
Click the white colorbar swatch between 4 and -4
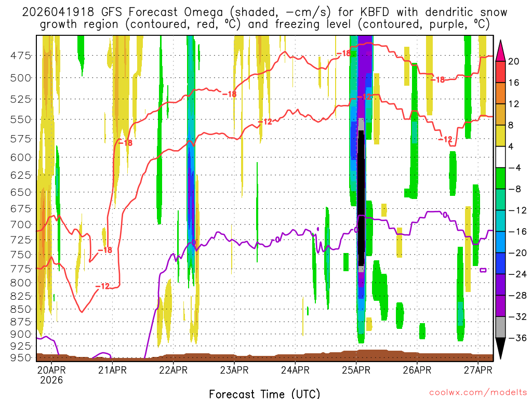[x=500, y=157]
